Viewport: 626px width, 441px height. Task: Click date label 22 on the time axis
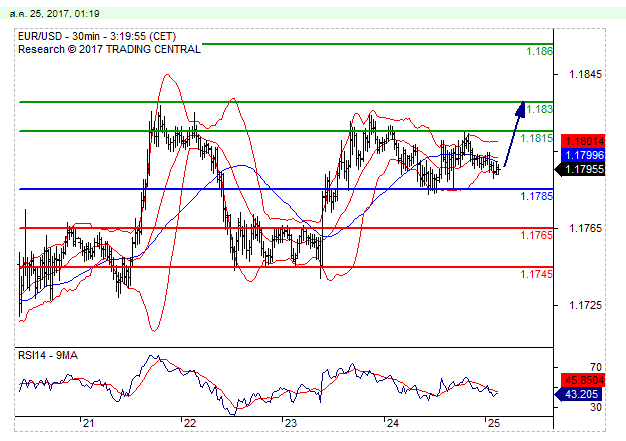click(x=190, y=423)
